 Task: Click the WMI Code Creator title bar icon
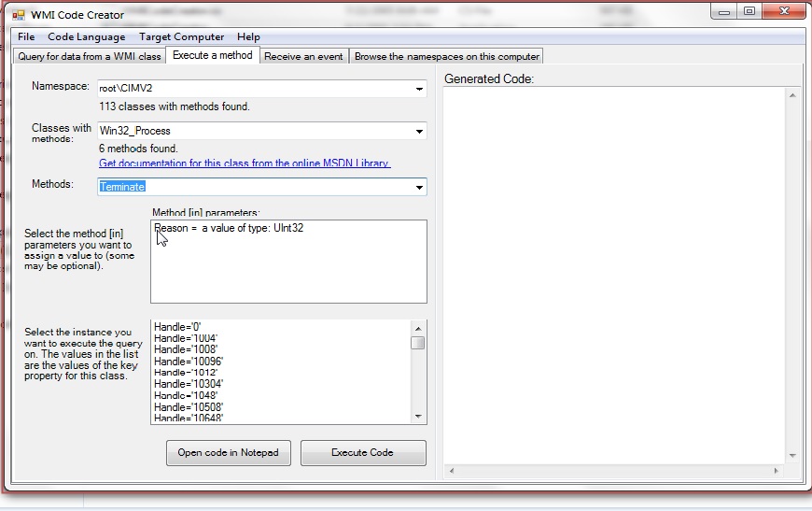click(18, 15)
